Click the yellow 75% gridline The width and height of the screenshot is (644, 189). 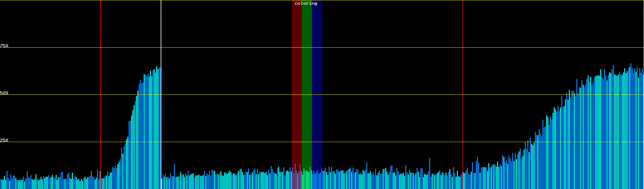click(220, 48)
